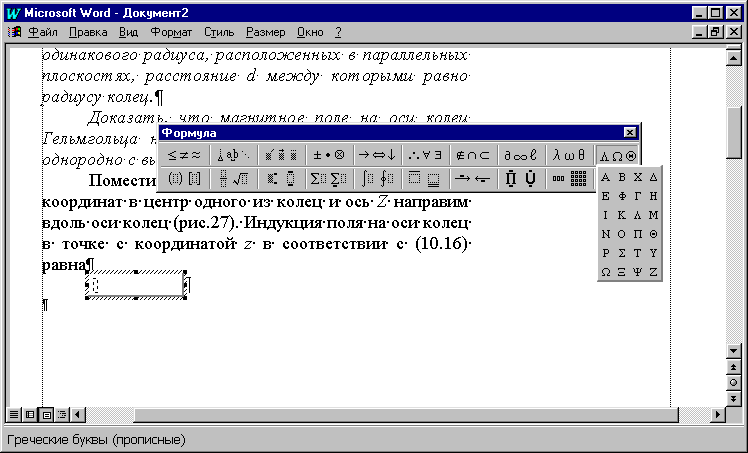Open the subscript and superscript templates palette
The height and width of the screenshot is (453, 748).
(x=281, y=179)
